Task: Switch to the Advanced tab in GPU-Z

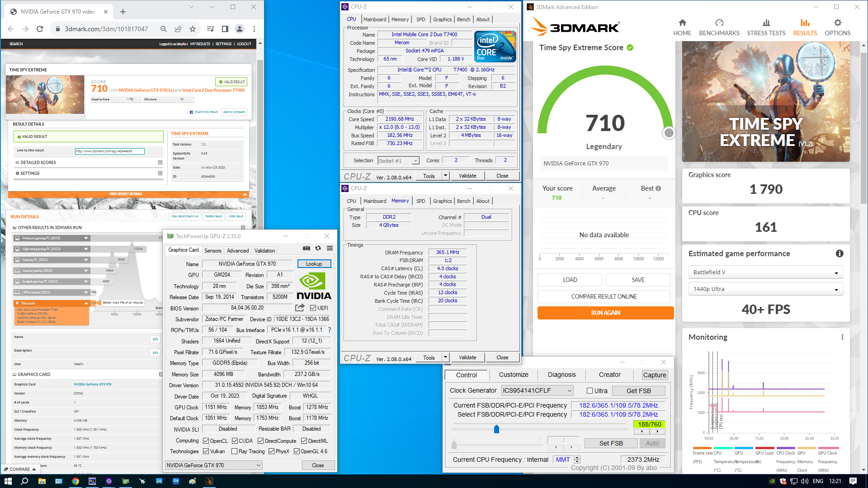Action: point(238,251)
